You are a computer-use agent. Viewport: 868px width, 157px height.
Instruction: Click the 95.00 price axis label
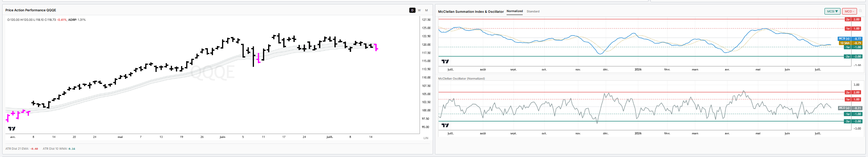tap(425, 127)
